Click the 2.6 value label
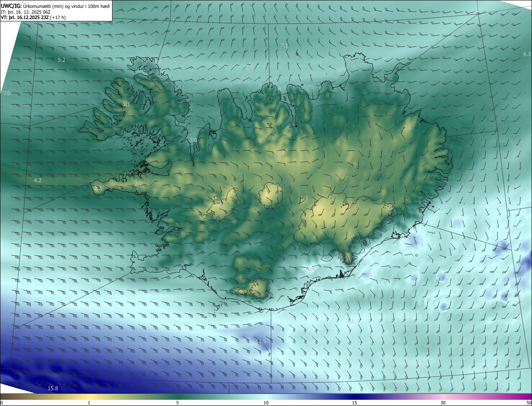 (x=408, y=128)
